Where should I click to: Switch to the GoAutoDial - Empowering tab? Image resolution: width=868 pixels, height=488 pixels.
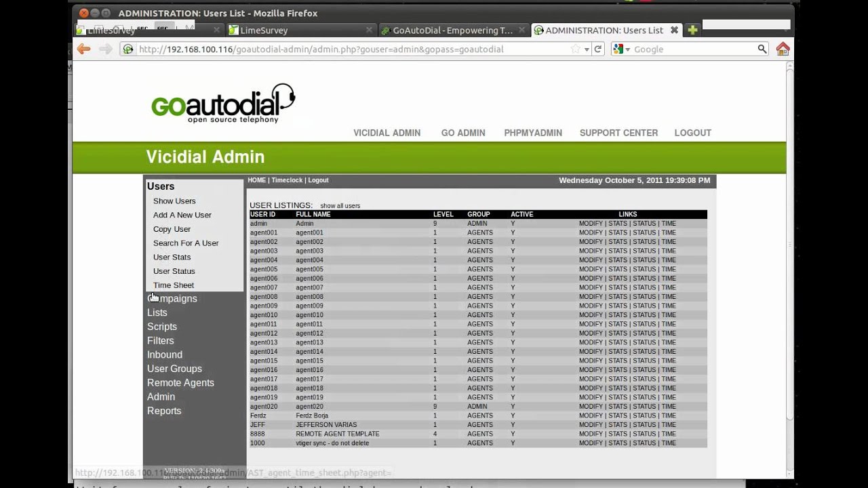[x=453, y=30]
